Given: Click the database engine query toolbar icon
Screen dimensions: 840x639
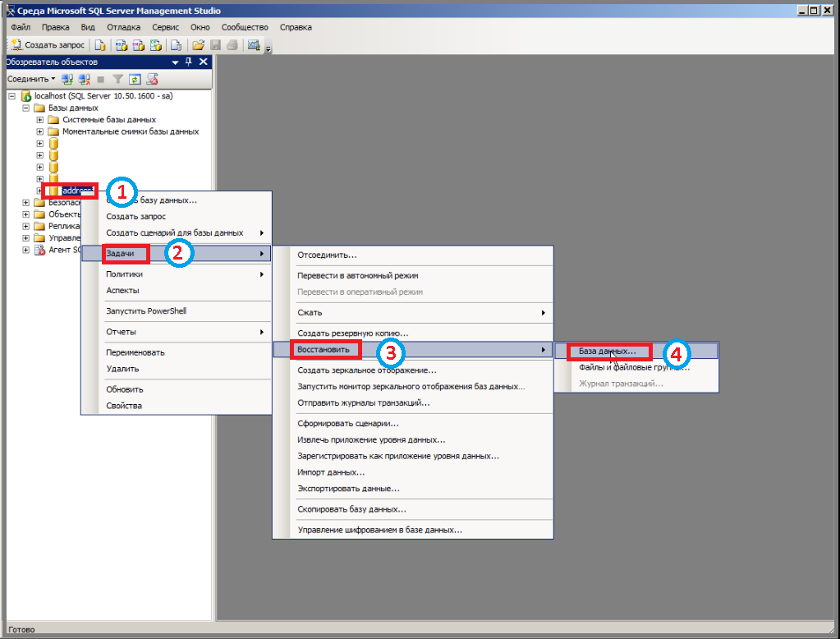Looking at the screenshot, I should tap(100, 45).
